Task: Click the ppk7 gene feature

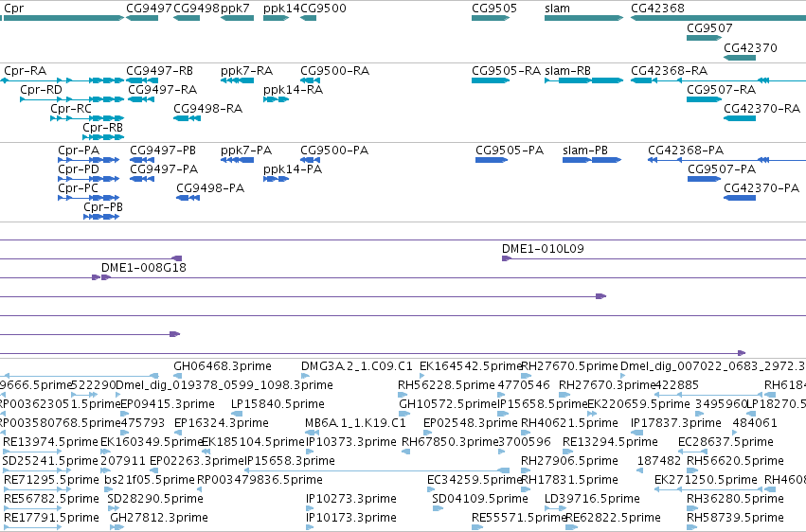Action: 237,18
